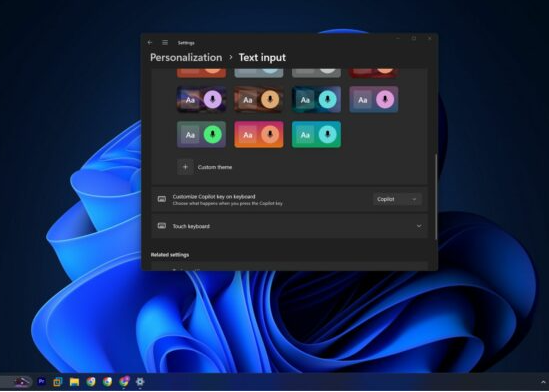Click the Settings gear taskbar icon
Image resolution: width=549 pixels, height=392 pixels.
(140, 382)
